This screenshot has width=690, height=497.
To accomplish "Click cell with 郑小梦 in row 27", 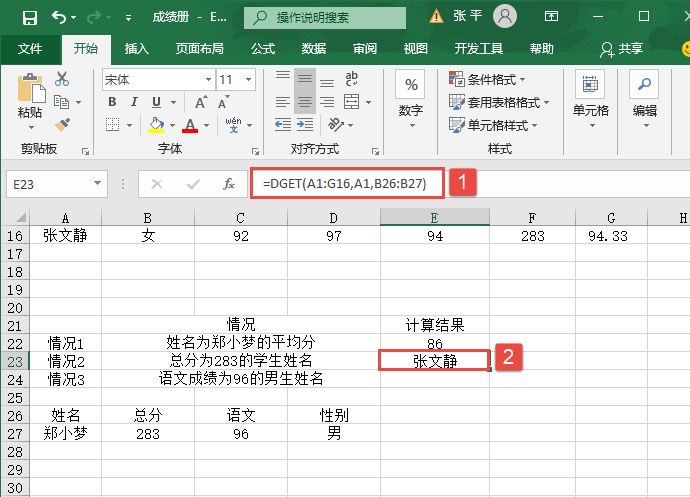I will coord(65,434).
